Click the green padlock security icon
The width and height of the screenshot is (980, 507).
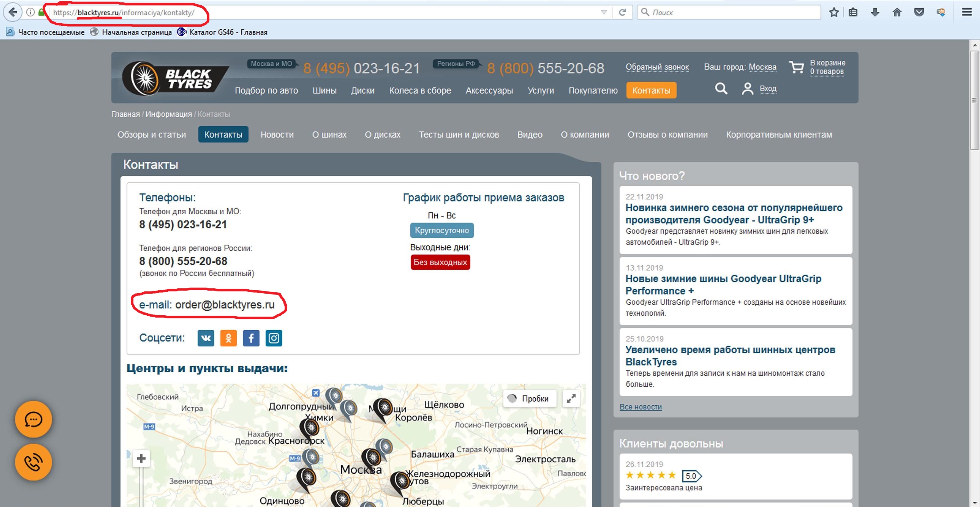tap(41, 12)
